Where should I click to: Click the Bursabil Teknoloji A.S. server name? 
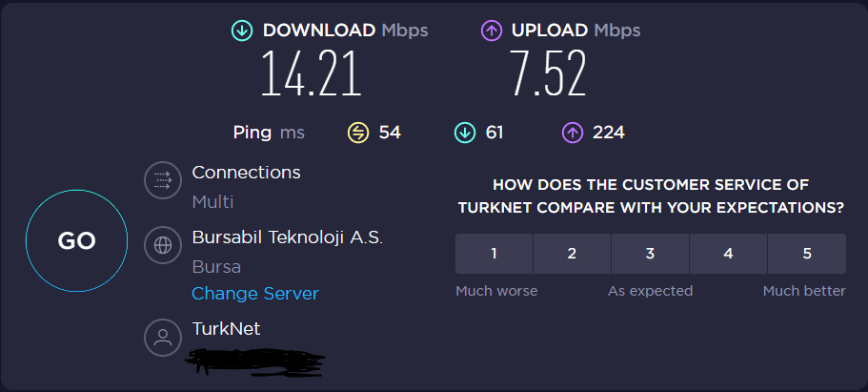pos(287,237)
